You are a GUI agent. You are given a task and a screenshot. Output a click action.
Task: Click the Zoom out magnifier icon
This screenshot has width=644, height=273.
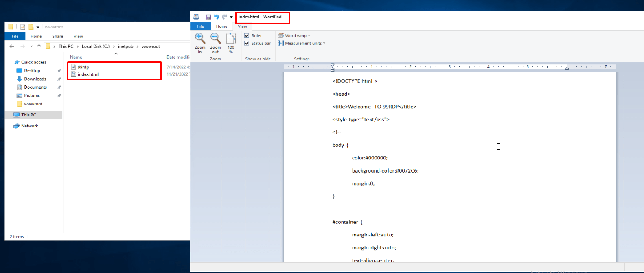pos(215,39)
